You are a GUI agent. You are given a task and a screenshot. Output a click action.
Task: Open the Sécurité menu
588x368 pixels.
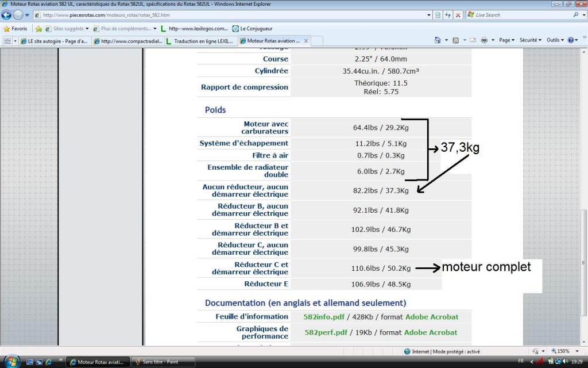click(x=530, y=40)
